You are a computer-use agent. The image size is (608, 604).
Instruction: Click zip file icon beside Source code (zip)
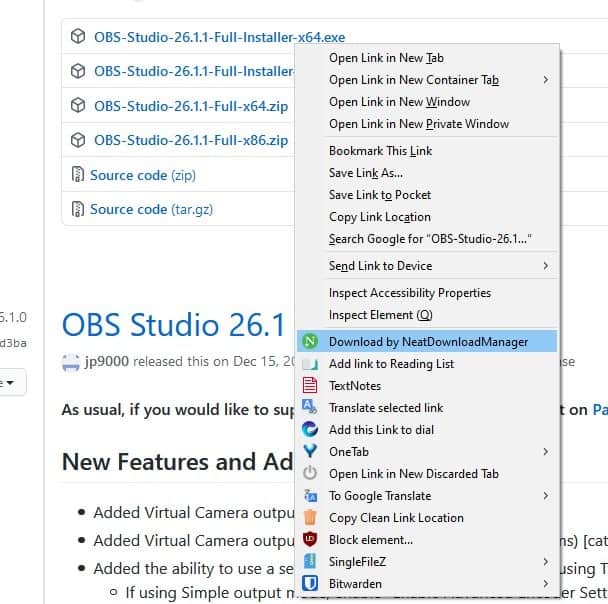(78, 174)
